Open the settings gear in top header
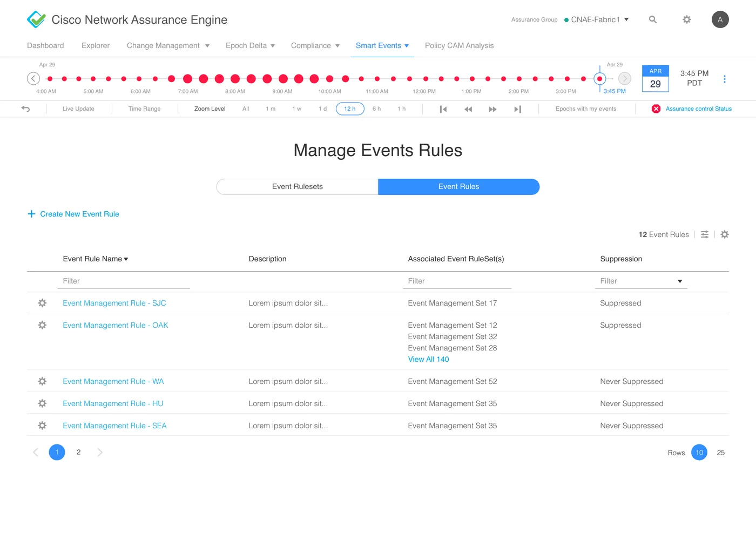756x540 pixels. pos(687,19)
